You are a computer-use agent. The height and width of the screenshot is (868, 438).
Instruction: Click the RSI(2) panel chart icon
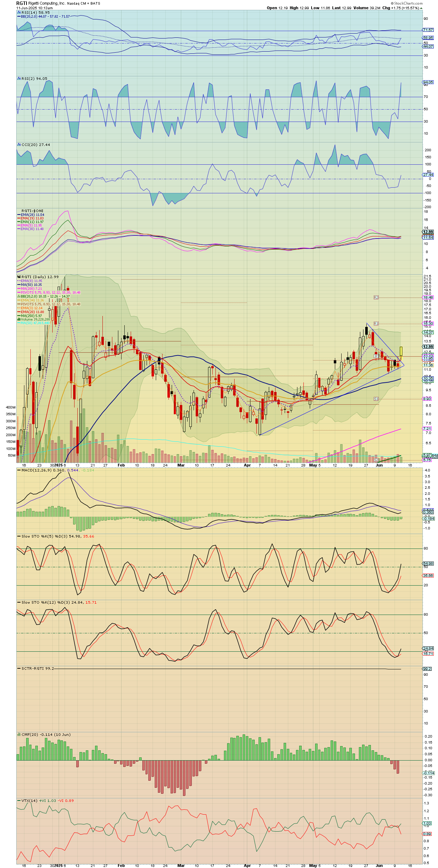click(x=19, y=78)
